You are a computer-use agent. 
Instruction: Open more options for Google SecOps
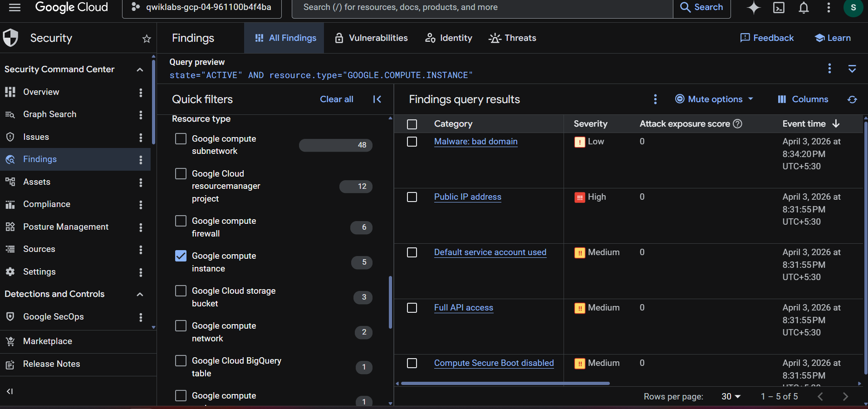click(141, 317)
